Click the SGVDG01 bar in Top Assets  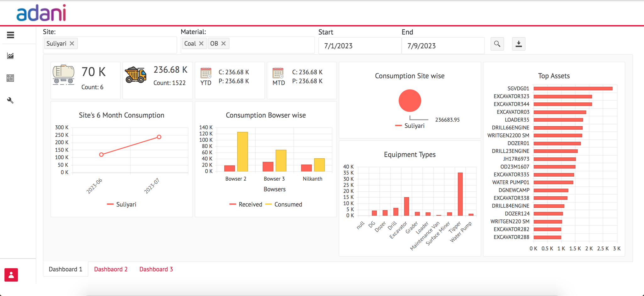(573, 89)
